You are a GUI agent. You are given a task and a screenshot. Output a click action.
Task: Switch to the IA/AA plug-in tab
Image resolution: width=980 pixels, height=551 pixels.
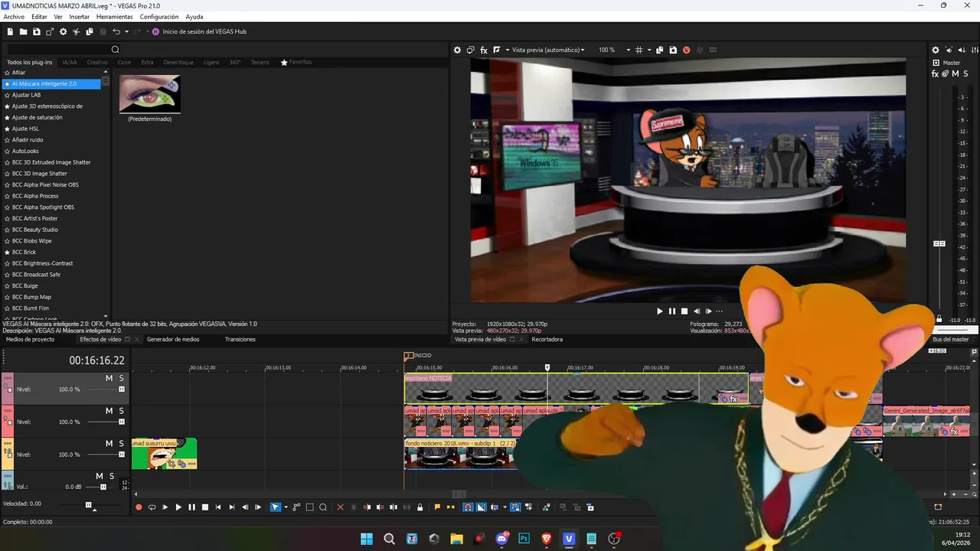[70, 62]
